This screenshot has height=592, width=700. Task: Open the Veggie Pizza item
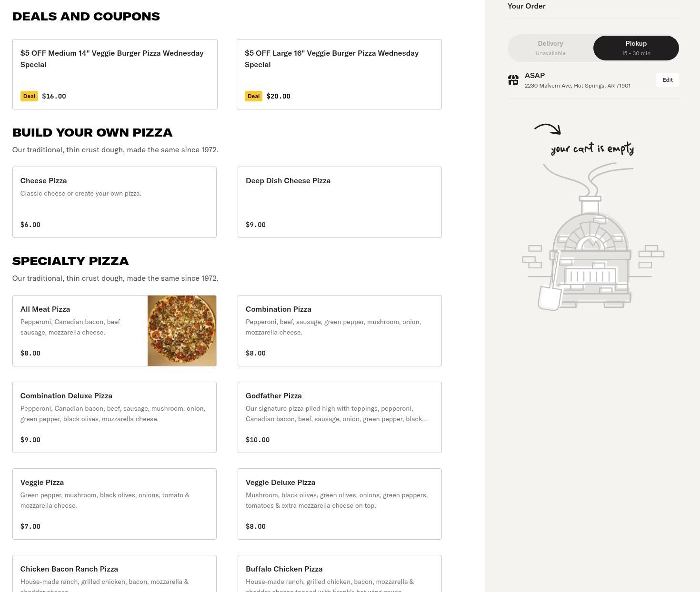click(114, 504)
